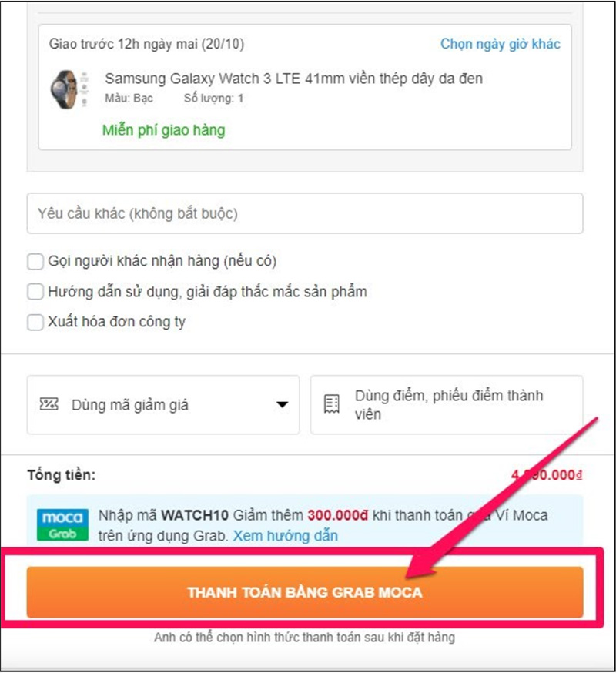Screen dimensions: 616x673
Task: Open the Xem hướng dẫn link
Action: (286, 536)
